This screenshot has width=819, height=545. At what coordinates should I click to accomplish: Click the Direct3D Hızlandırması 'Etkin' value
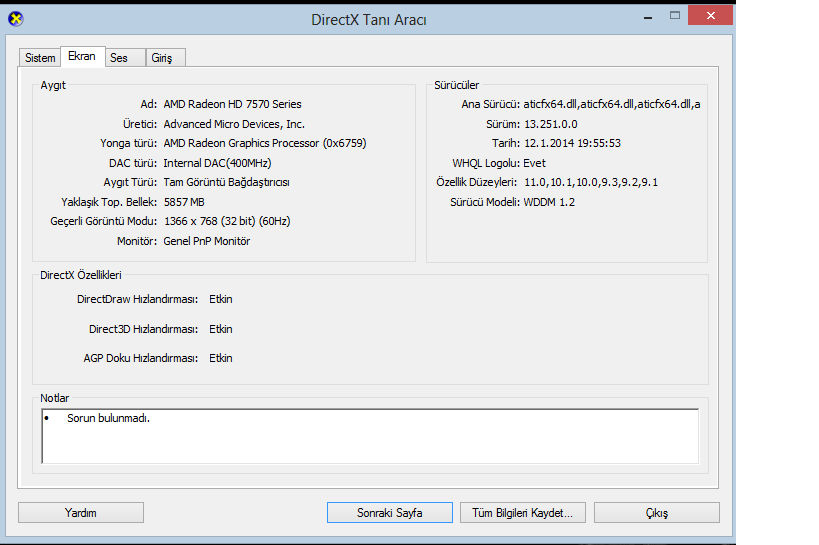[x=220, y=329]
